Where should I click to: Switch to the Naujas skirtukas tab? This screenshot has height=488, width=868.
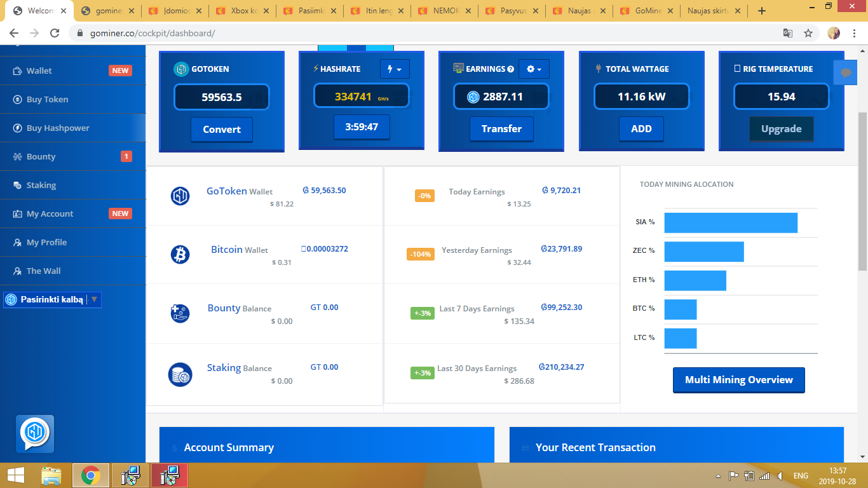[x=714, y=11]
